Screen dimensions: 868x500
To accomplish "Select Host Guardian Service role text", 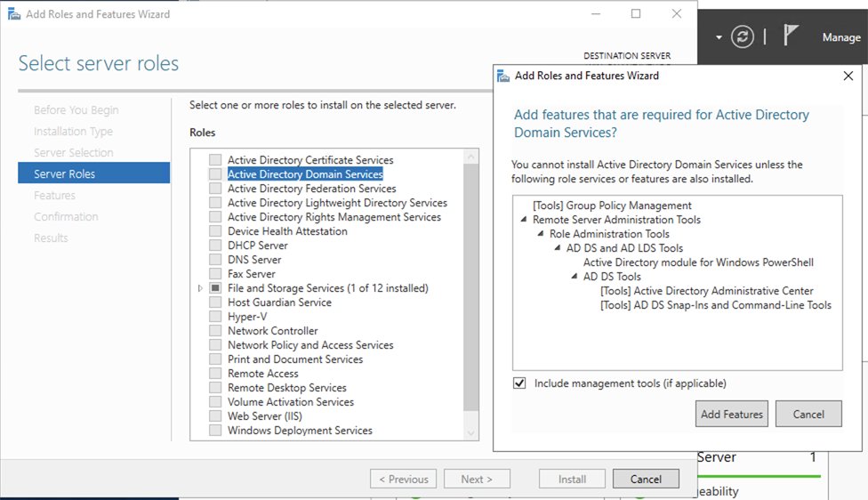I will [x=279, y=302].
